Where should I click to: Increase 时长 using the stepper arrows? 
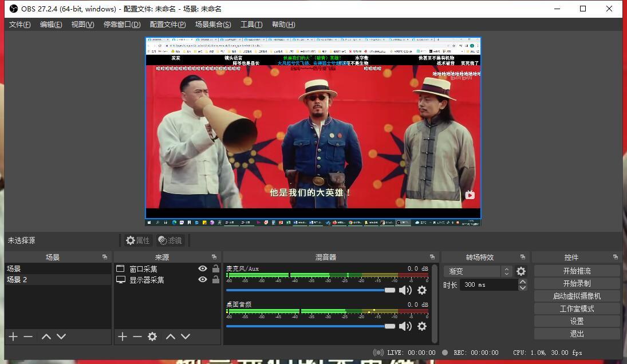pyautogui.click(x=522, y=282)
